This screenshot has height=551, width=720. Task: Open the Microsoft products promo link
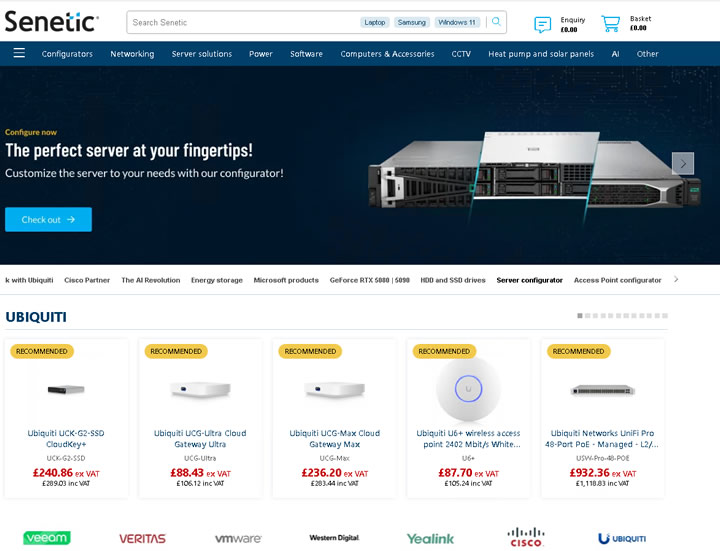click(286, 280)
